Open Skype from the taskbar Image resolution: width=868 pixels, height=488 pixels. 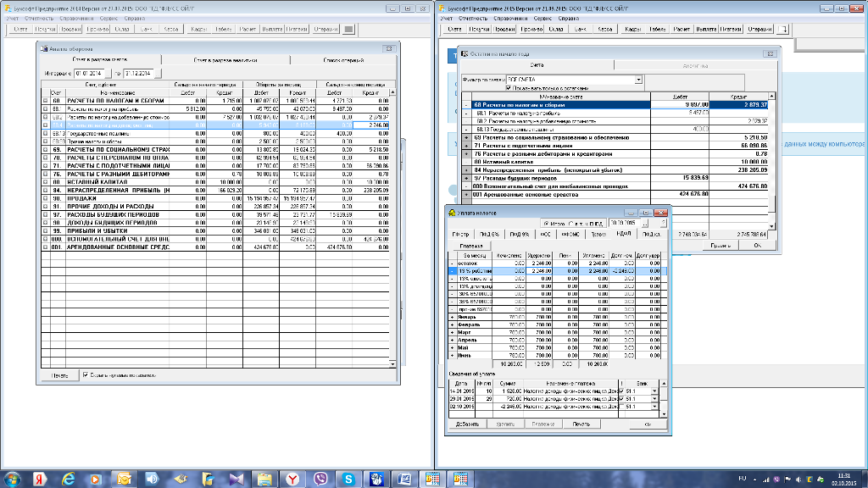point(348,479)
